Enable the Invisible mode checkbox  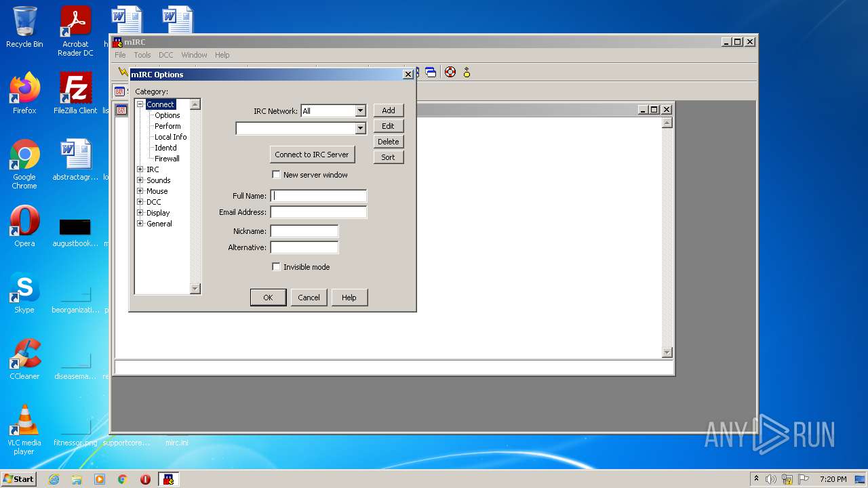276,267
